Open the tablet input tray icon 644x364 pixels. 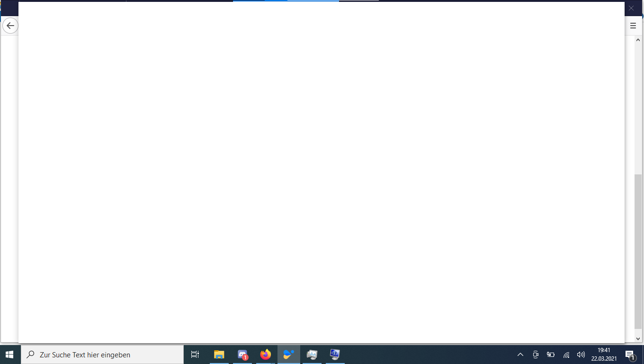[x=535, y=354]
